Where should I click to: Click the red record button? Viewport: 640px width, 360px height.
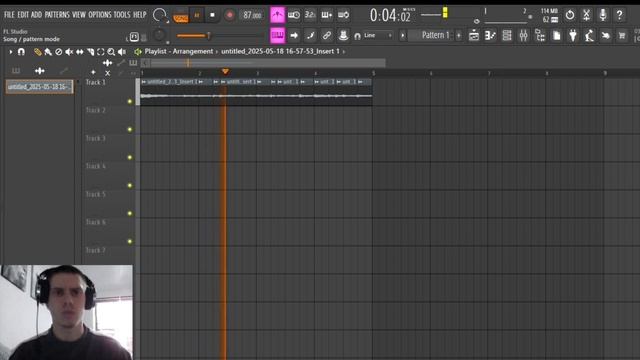[x=229, y=16]
